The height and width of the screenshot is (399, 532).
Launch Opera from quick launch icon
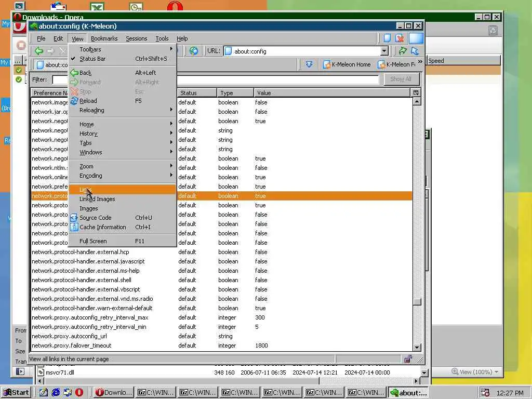[x=79, y=393]
